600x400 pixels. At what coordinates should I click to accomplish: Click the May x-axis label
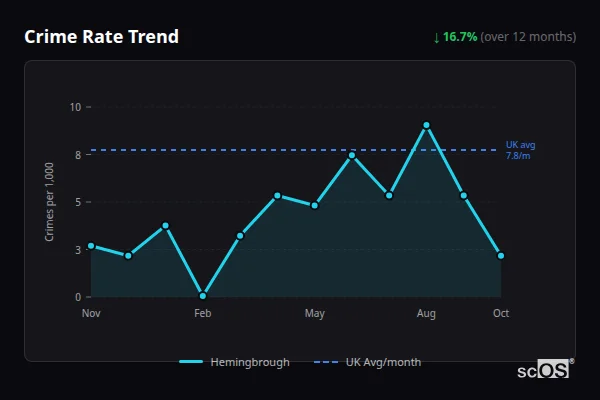[x=315, y=313]
